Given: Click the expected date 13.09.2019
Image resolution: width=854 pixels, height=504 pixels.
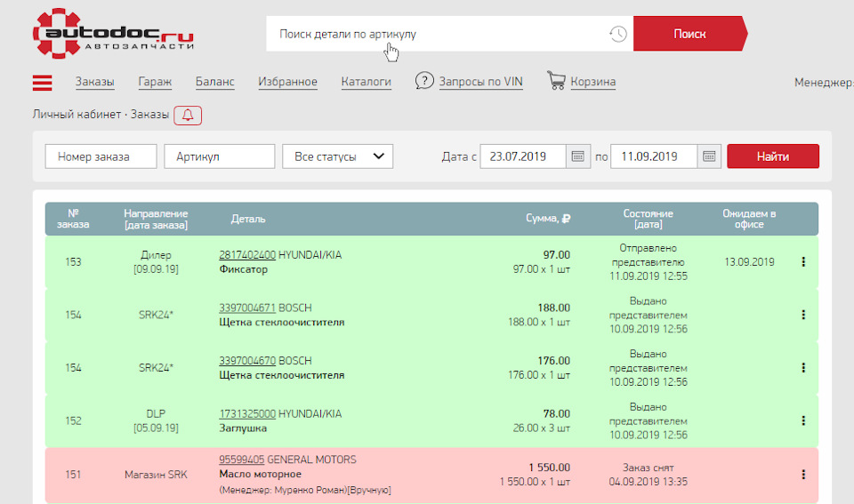Looking at the screenshot, I should [749, 262].
